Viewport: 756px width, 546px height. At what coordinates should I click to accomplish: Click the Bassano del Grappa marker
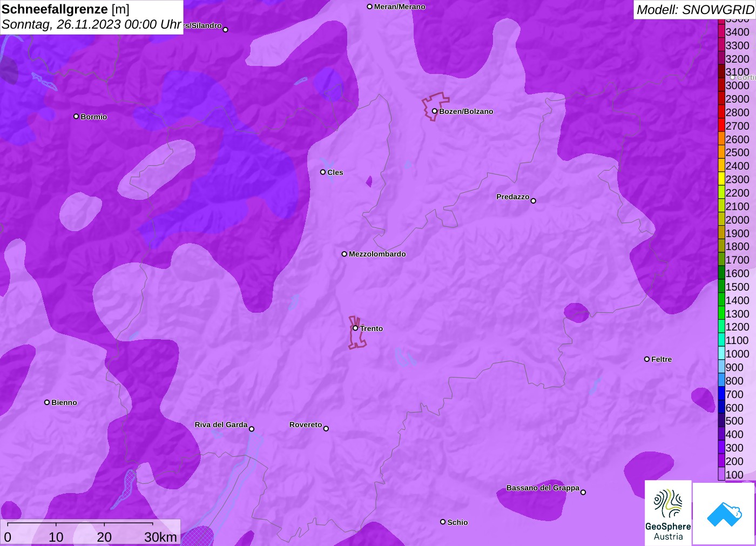(583, 492)
